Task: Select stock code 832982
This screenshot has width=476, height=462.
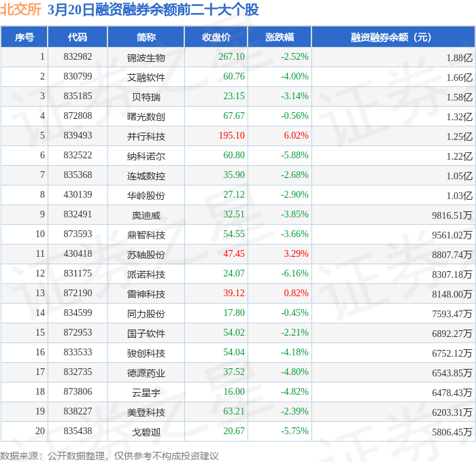Action: tap(78, 56)
